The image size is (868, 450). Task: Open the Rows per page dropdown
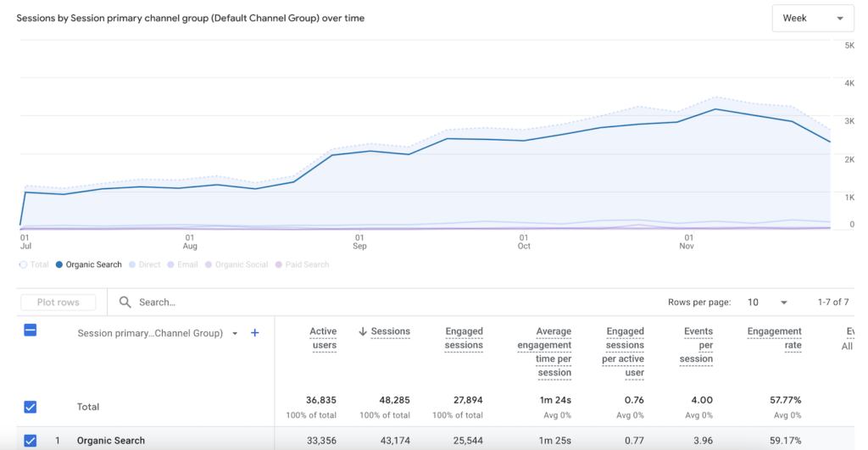[767, 303]
